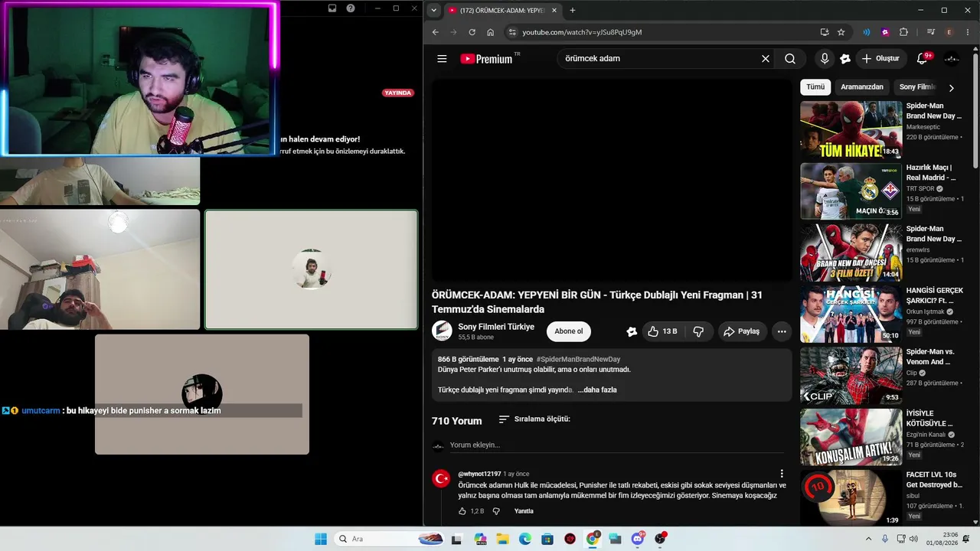
Task: Expand the description with '...daha fazla'
Action: [597, 390]
